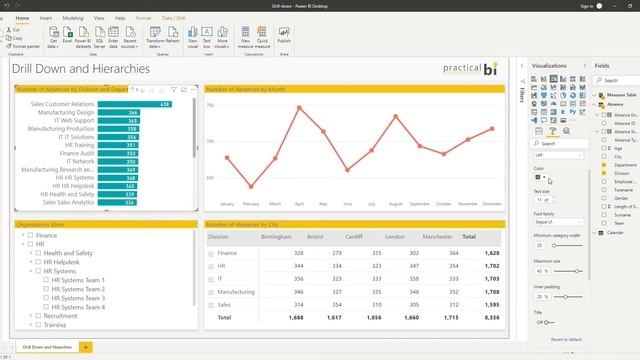Switch to the Fields well tab of the visual
This screenshot has width=640, height=360.
click(539, 131)
